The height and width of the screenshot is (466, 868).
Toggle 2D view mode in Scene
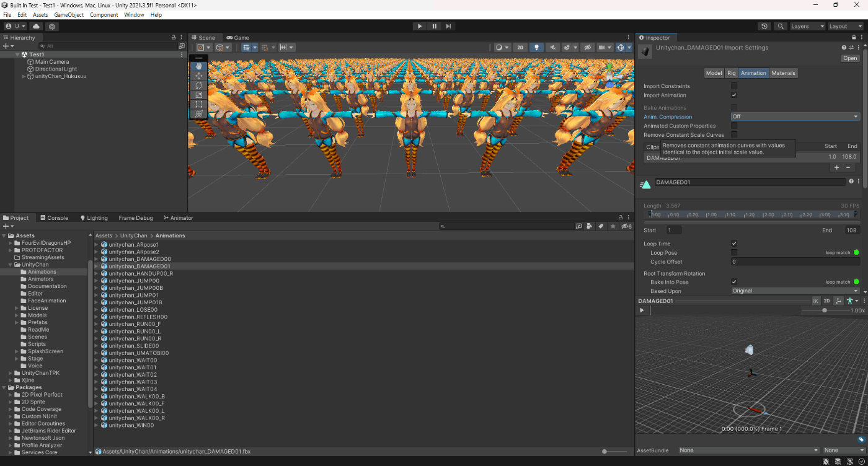pos(521,48)
